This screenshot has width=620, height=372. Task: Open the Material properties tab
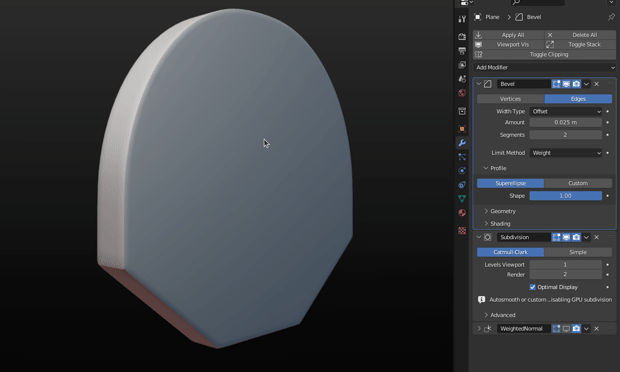[462, 213]
